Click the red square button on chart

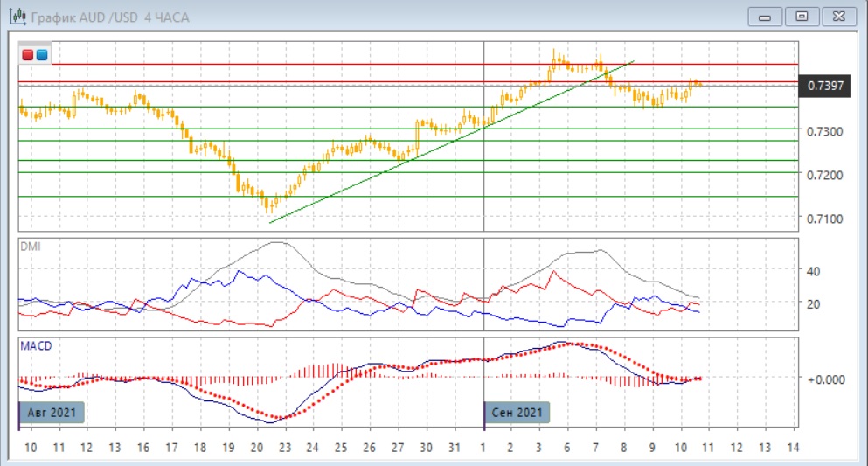pyautogui.click(x=28, y=55)
